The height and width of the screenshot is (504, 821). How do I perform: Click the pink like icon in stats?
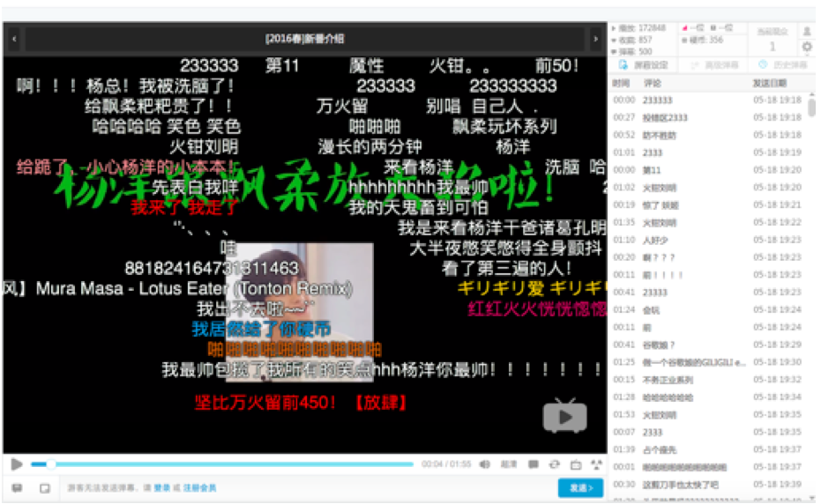tap(684, 28)
